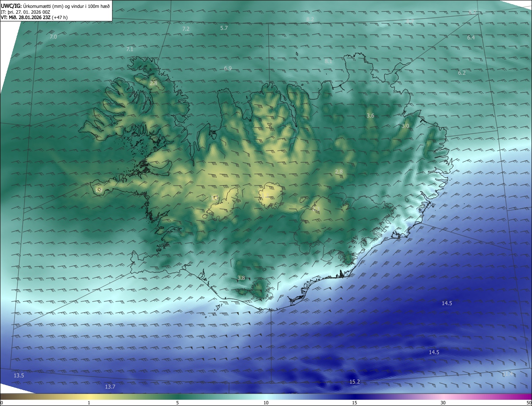Click the 7.0 value label
The image size is (532, 406).
coord(53,37)
